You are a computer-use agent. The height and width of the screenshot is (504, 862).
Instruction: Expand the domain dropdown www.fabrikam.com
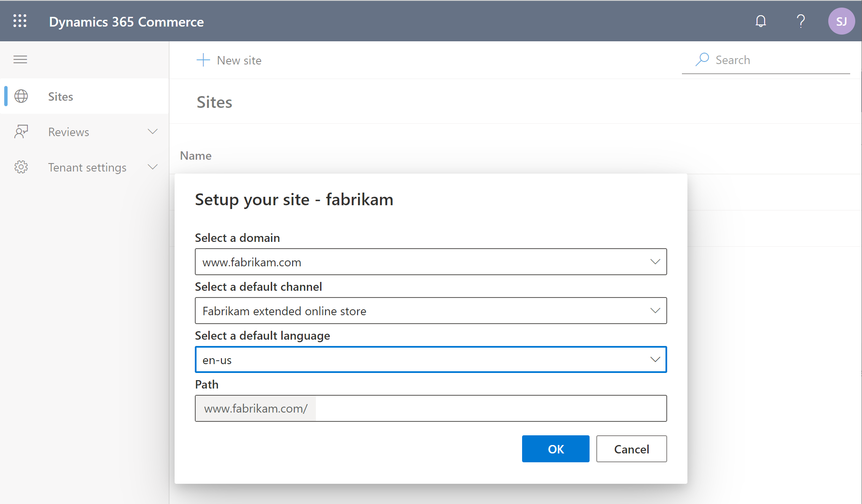(x=655, y=261)
